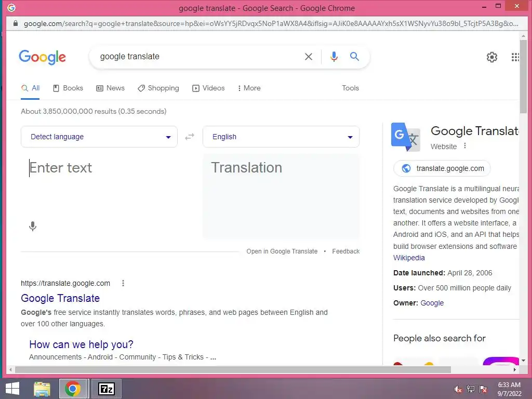532x399 pixels.
Task: Click the lock icon in the address bar
Action: (x=15, y=23)
